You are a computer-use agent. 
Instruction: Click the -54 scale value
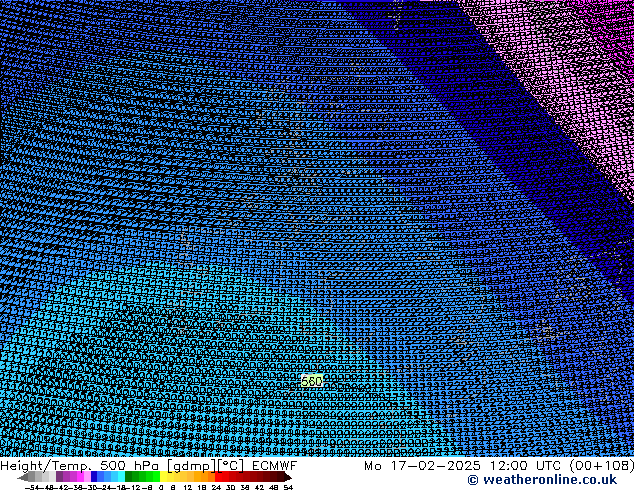pos(32,487)
